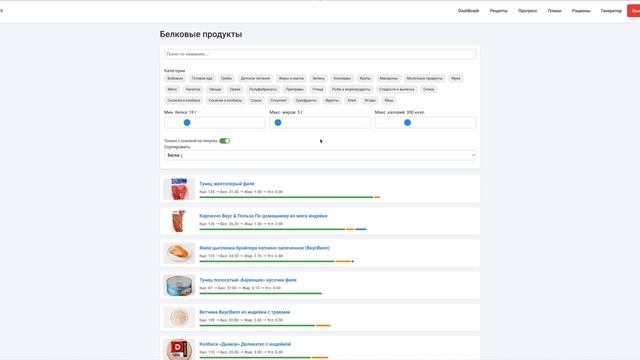The width and height of the screenshot is (640, 360).
Task: Open the Рецепты navigation item
Action: pos(499,11)
